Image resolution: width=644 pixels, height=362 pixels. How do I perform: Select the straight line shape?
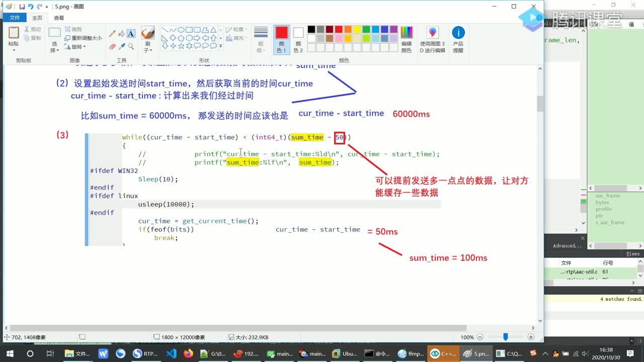165,30
